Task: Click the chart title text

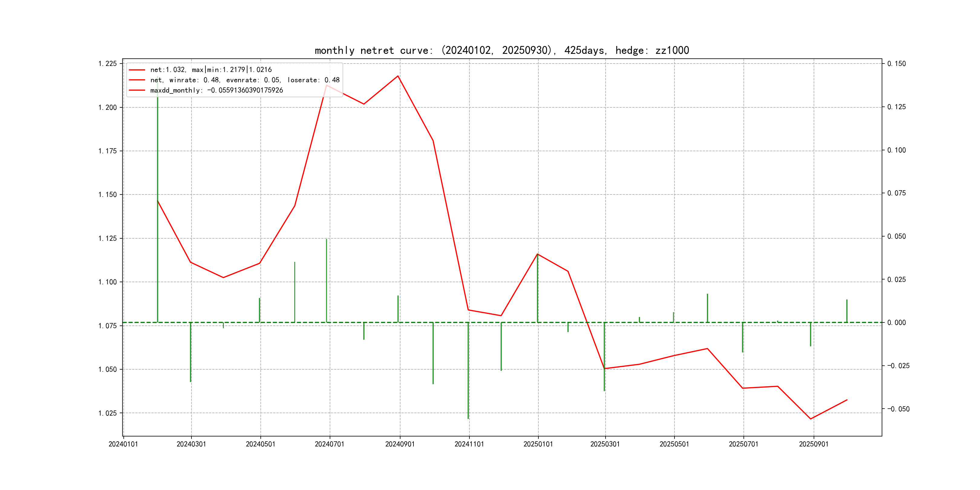Action: (501, 50)
